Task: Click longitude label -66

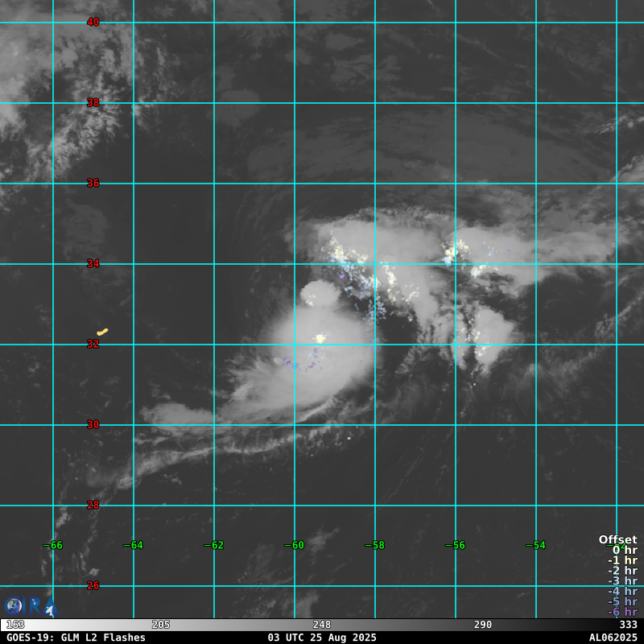Action: [52, 546]
